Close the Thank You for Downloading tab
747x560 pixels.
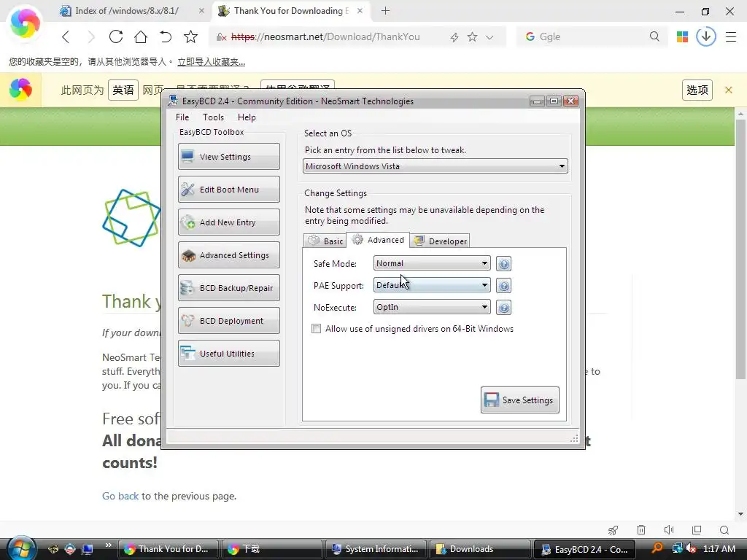tap(360, 10)
